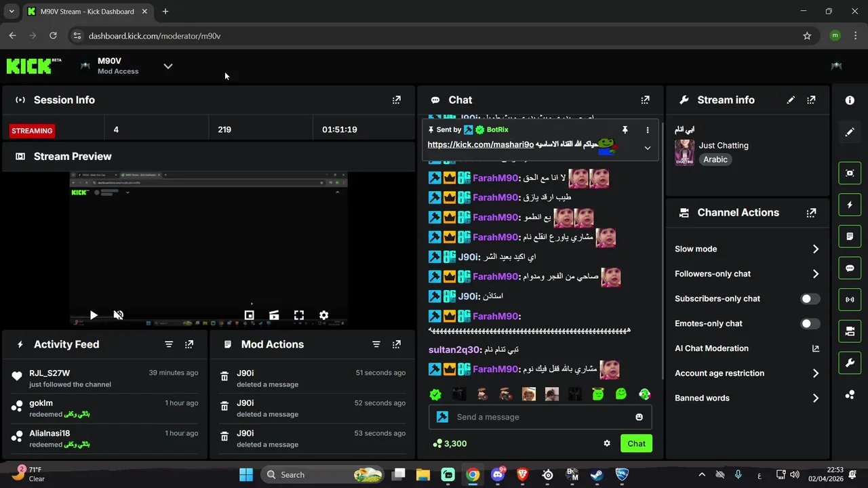Toggle Channel Actions wrench sidebar icon
This screenshot has width=868, height=488.
850,363
